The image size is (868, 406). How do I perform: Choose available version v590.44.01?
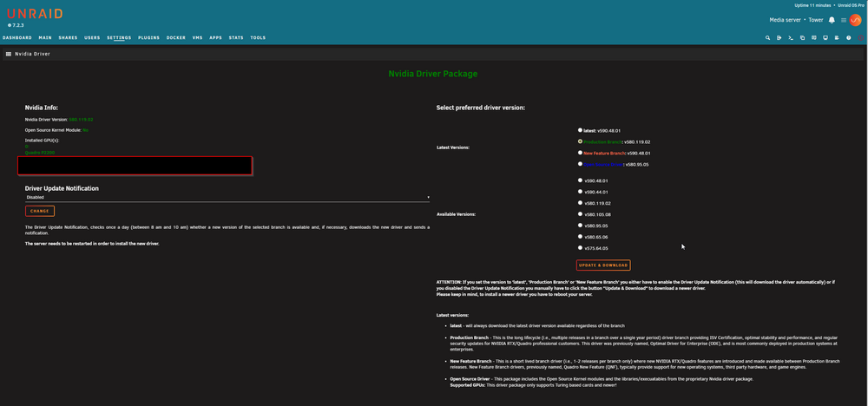[x=580, y=192]
